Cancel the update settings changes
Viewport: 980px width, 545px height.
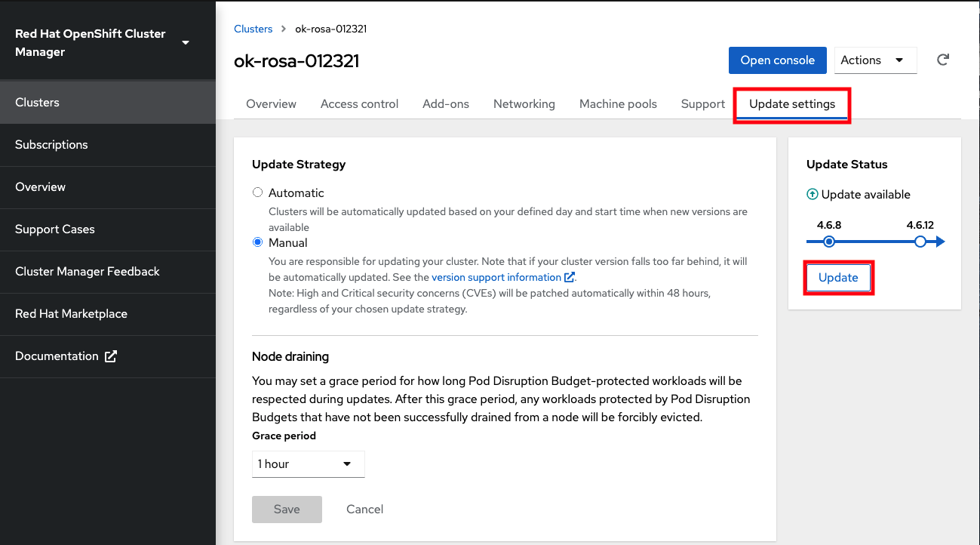(x=364, y=510)
